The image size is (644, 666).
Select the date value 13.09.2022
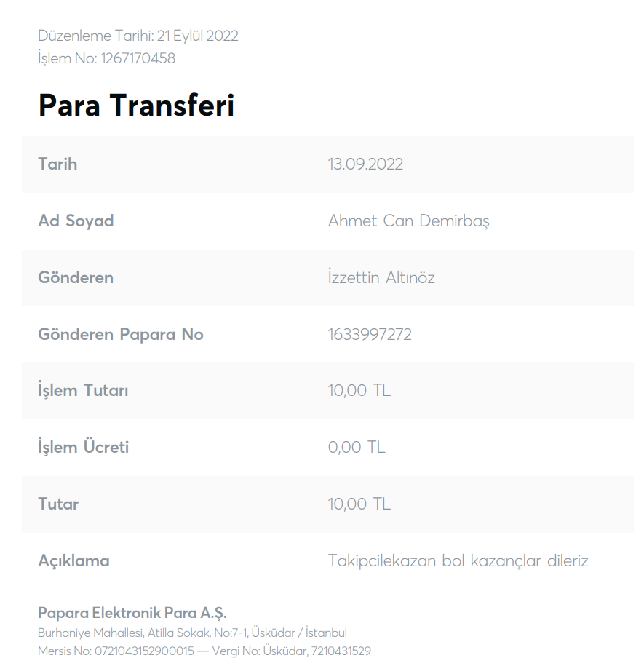[x=365, y=164]
